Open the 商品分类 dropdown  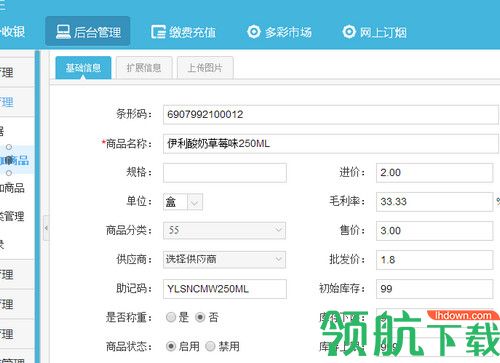tap(224, 230)
